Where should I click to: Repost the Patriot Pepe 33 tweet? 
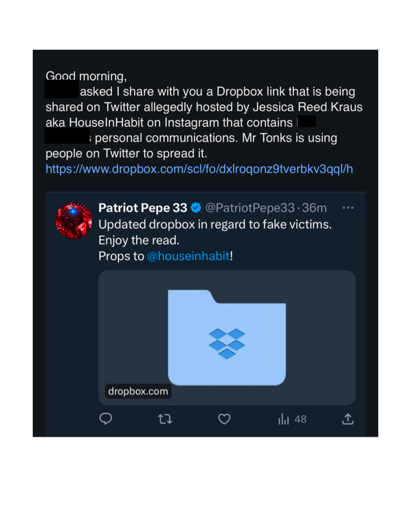pyautogui.click(x=165, y=419)
